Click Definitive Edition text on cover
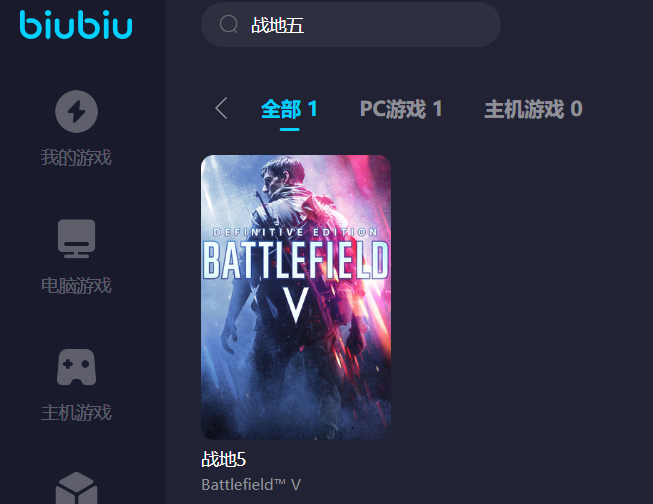653x504 pixels. pos(295,232)
